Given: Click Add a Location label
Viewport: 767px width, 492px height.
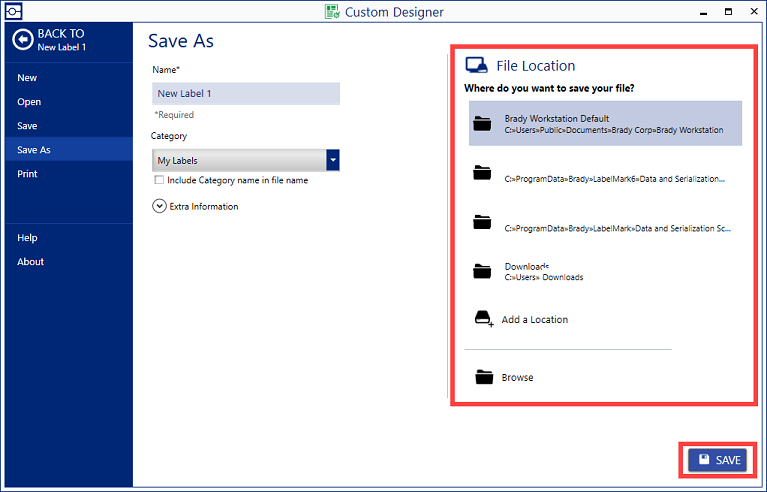Looking at the screenshot, I should click(x=535, y=319).
